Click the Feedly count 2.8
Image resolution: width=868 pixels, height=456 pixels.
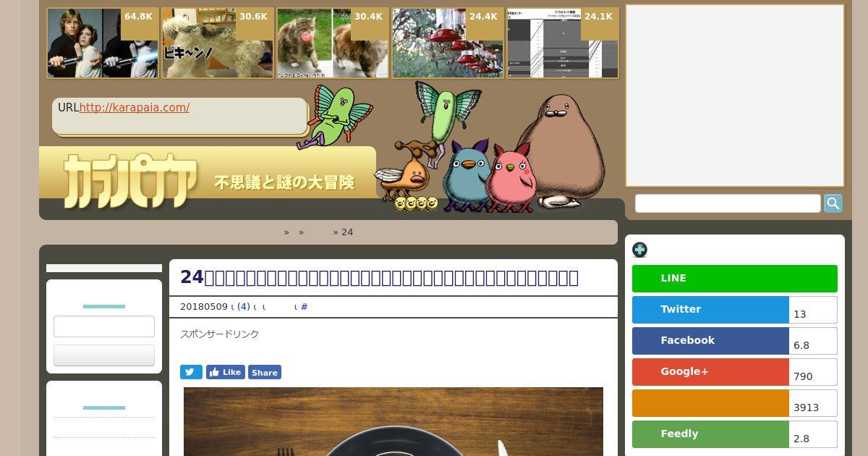pyautogui.click(x=813, y=435)
